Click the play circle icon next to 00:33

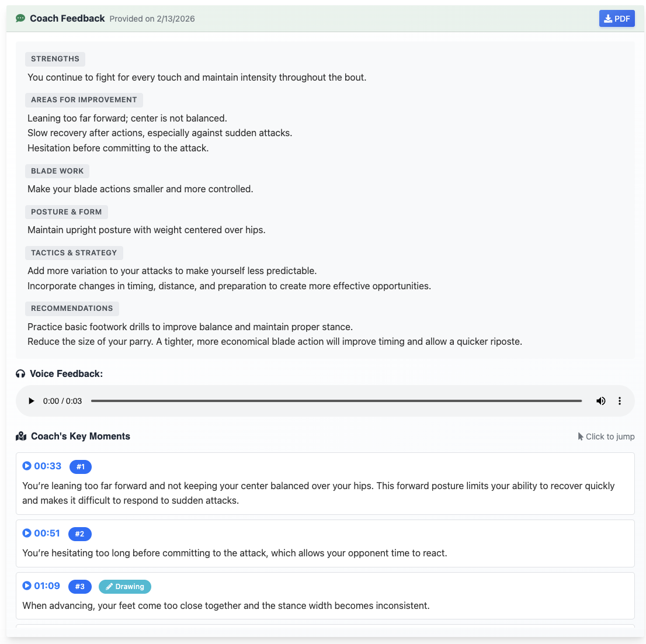pyautogui.click(x=27, y=466)
